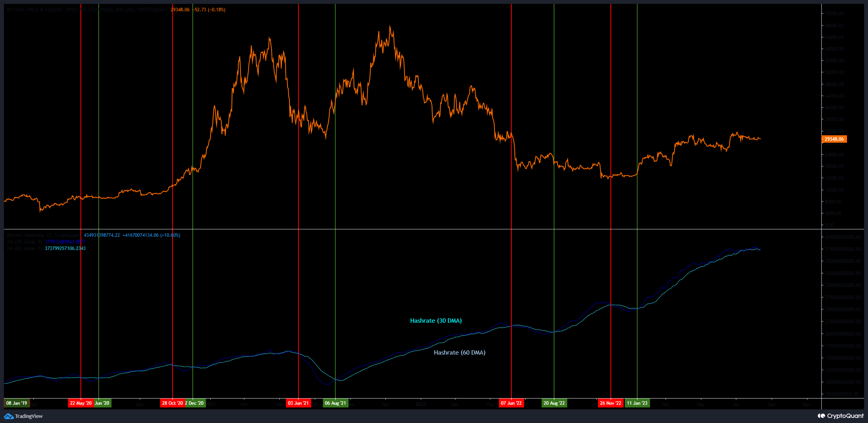Select the 08 Jan '19 date marker
This screenshot has height=423, width=868.
point(16,403)
